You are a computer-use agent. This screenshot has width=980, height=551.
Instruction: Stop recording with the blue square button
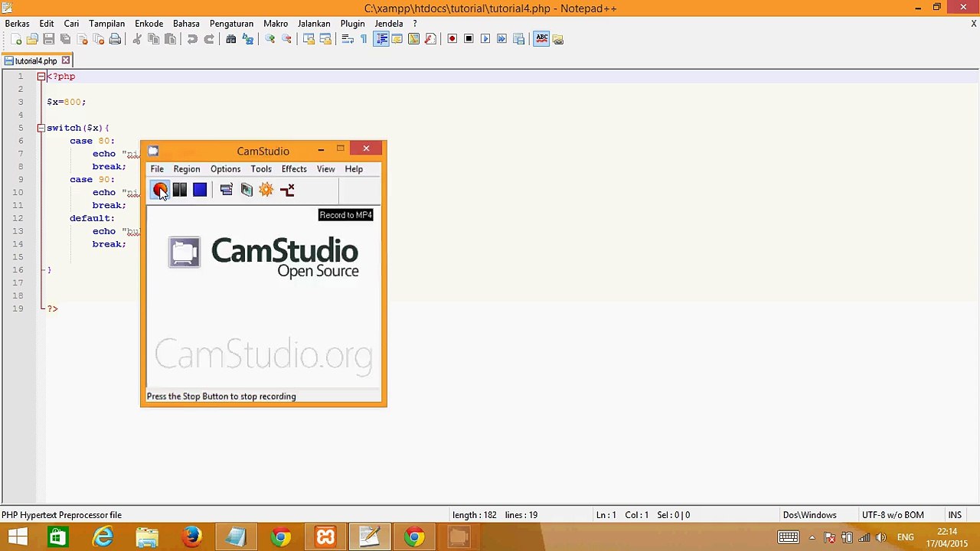200,190
